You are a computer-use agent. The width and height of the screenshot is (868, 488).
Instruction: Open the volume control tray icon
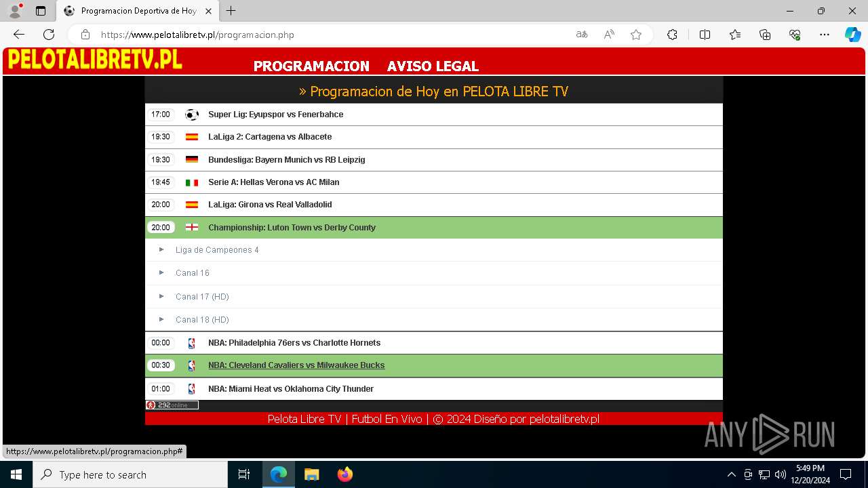[781, 474]
